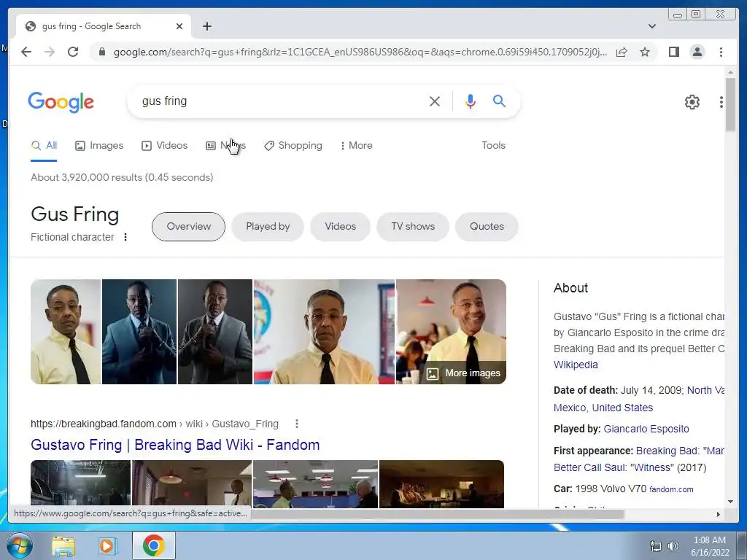Open Windows Explorer from the taskbar

tap(63, 545)
